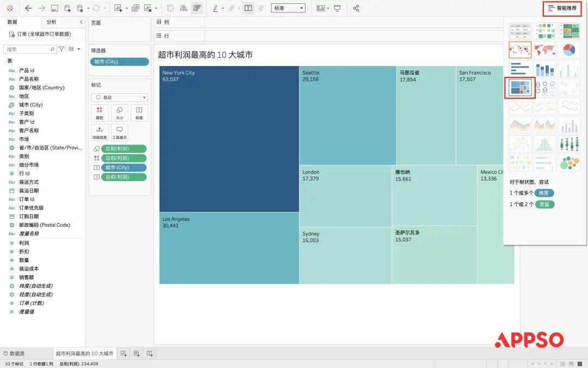588x368 pixels.
Task: Click the new dashboard icon in the bottom bar
Action: pyautogui.click(x=137, y=353)
